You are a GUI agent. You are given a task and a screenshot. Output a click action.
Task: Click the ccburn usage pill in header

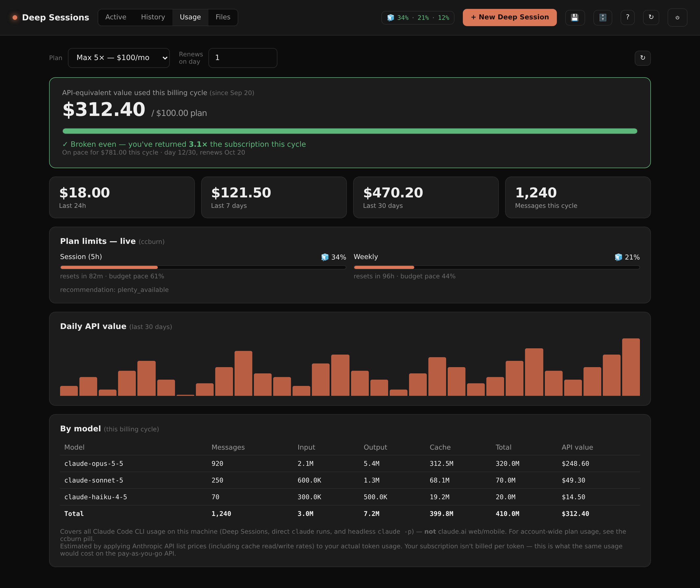418,18
